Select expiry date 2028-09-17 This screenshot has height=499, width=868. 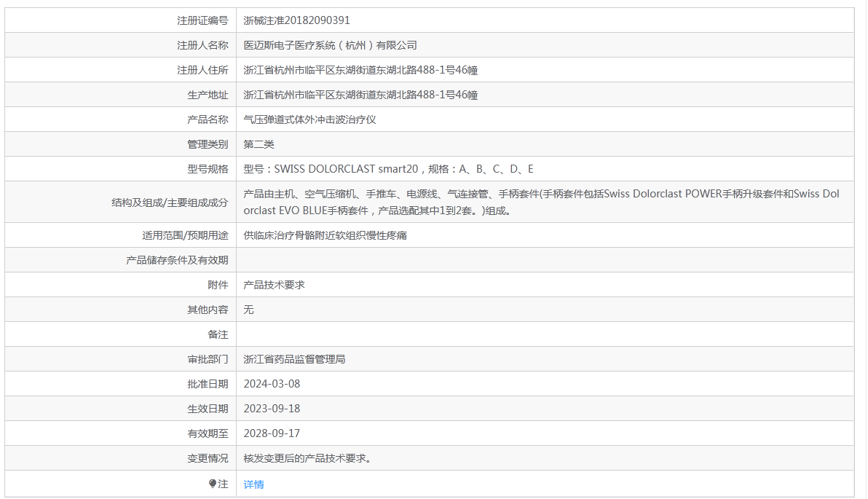pyautogui.click(x=272, y=433)
